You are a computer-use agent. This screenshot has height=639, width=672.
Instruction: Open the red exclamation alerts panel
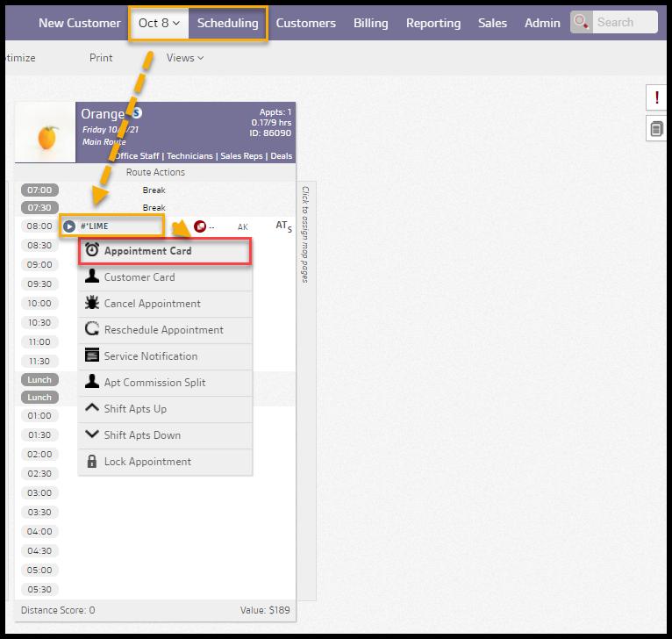(x=656, y=98)
